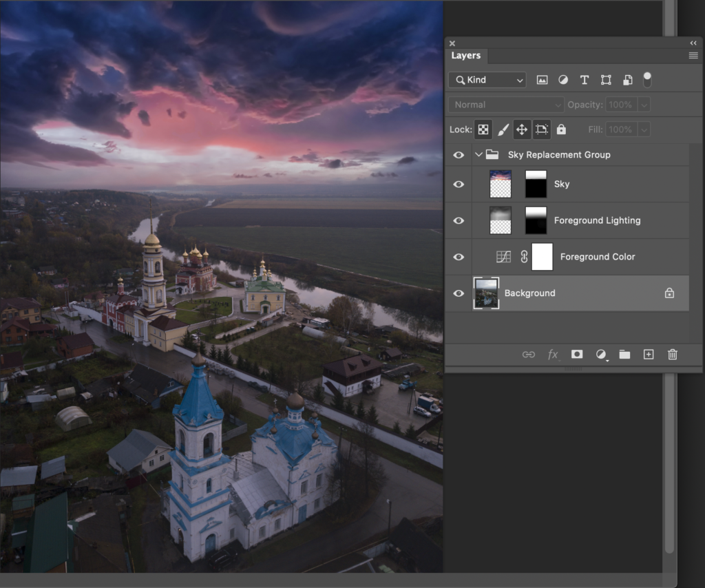Hide the Sky layer

[459, 185]
